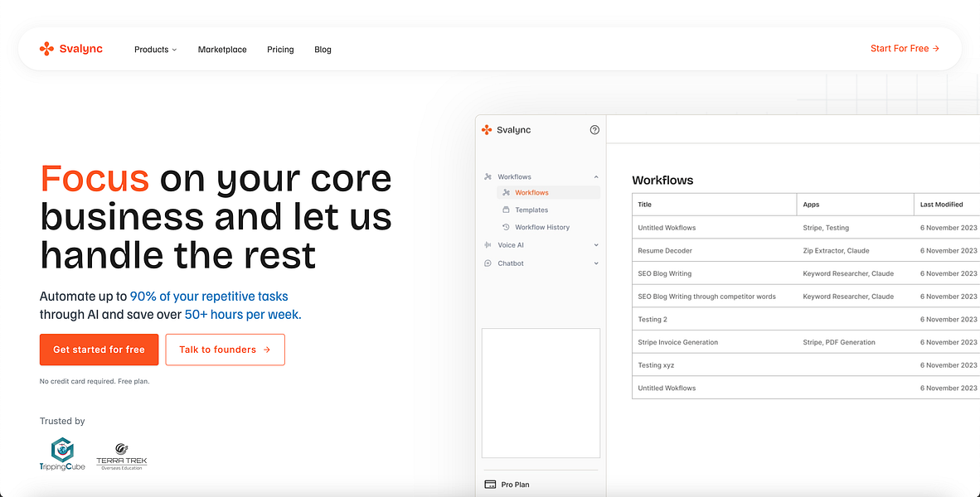Click the Terra Trek logo
The height and width of the screenshot is (497, 980).
[121, 456]
